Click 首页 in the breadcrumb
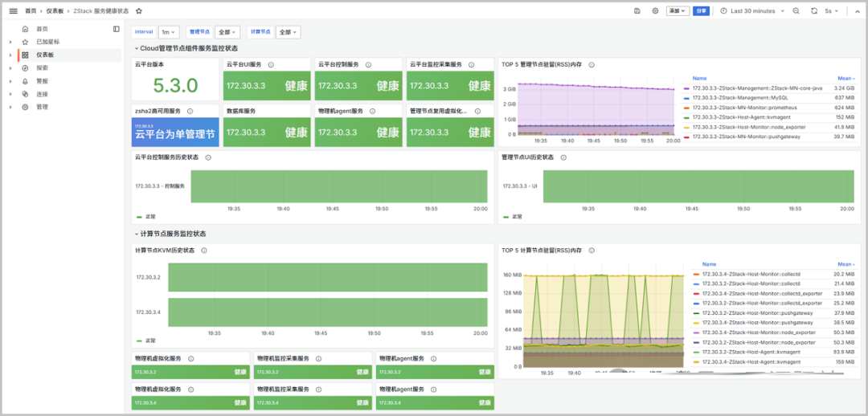This screenshot has width=868, height=416. tap(31, 11)
